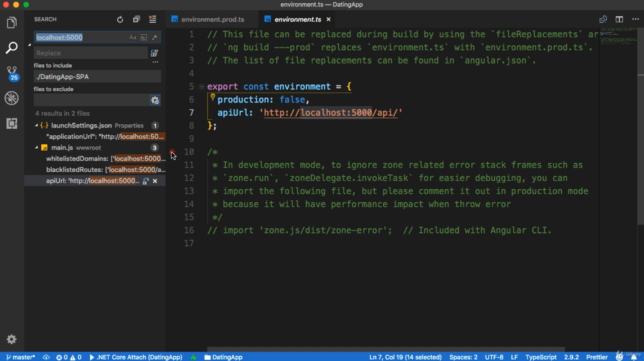Change end of line sequence LF

pos(514,357)
